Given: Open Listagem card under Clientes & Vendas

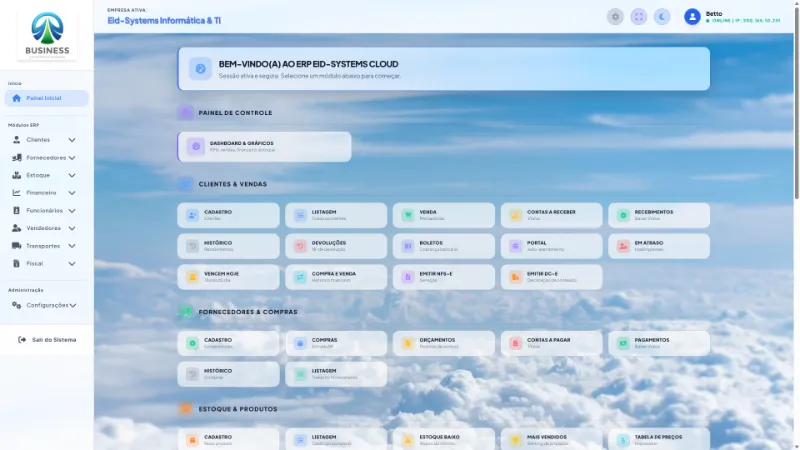Looking at the screenshot, I should click(336, 215).
